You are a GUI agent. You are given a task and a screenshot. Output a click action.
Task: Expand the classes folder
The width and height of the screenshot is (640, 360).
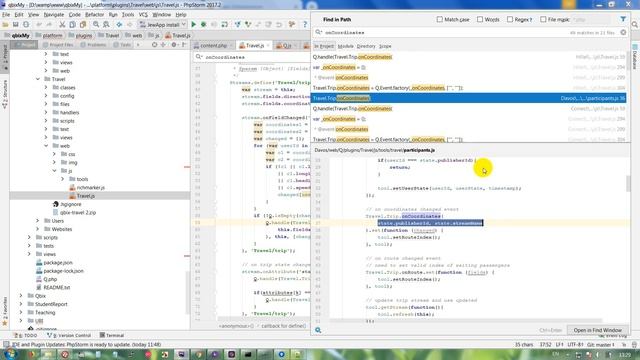[46, 87]
